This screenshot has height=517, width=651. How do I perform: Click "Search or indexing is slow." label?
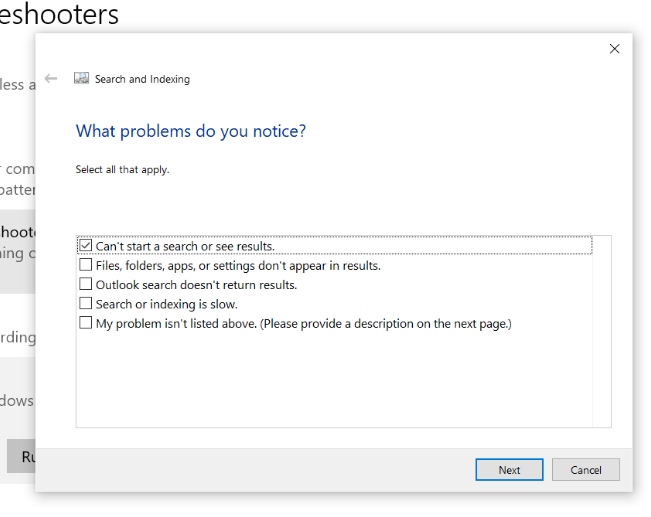click(166, 304)
